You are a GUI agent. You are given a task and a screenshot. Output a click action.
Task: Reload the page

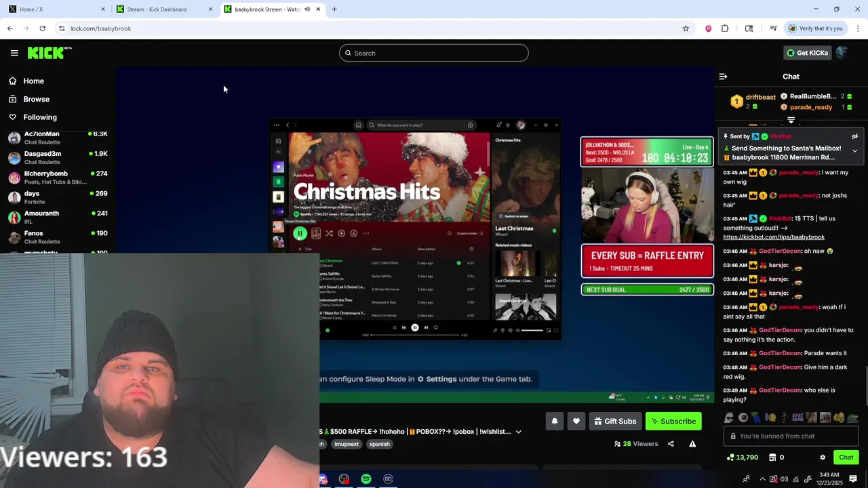pos(42,28)
